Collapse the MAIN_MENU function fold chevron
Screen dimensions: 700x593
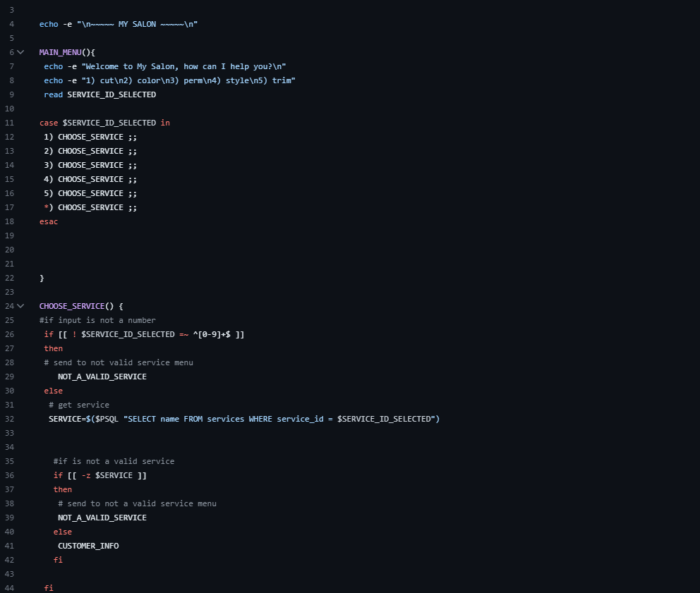tap(21, 52)
